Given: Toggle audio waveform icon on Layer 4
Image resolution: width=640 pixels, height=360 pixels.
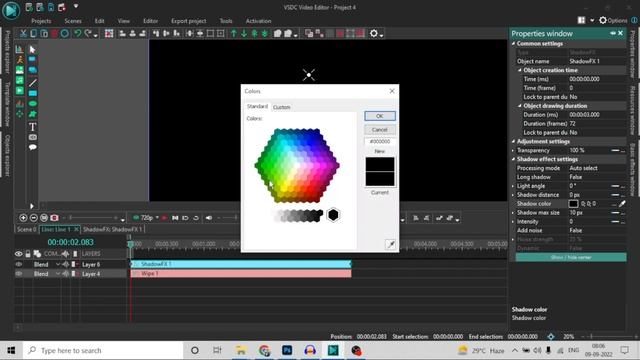Looking at the screenshot, I should point(66,273).
